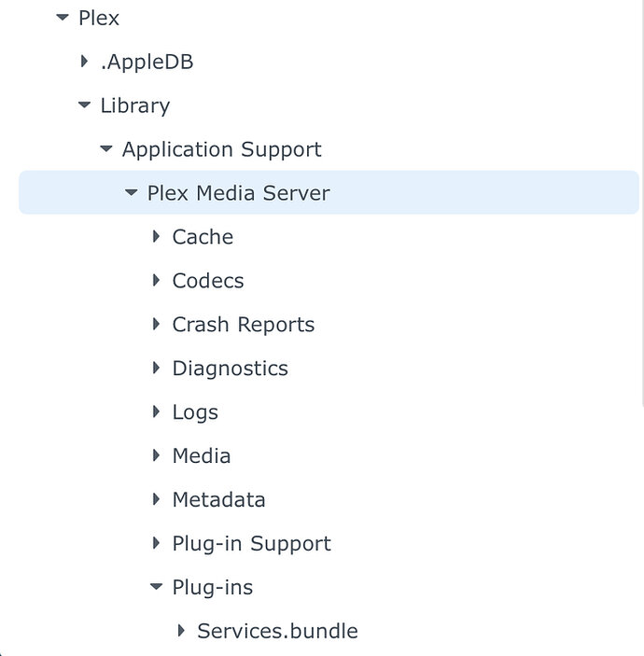Open the Media folder
Image resolution: width=644 pixels, height=656 pixels.
point(202,456)
